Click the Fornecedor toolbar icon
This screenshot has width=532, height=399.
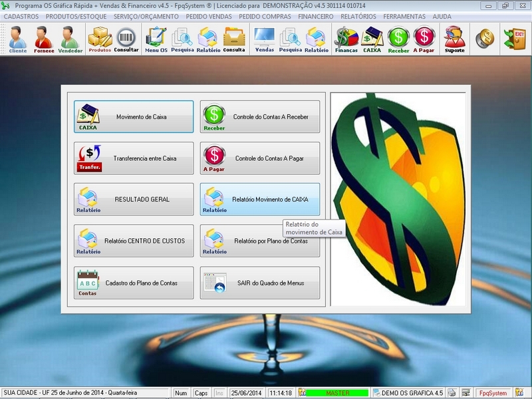[x=43, y=39]
